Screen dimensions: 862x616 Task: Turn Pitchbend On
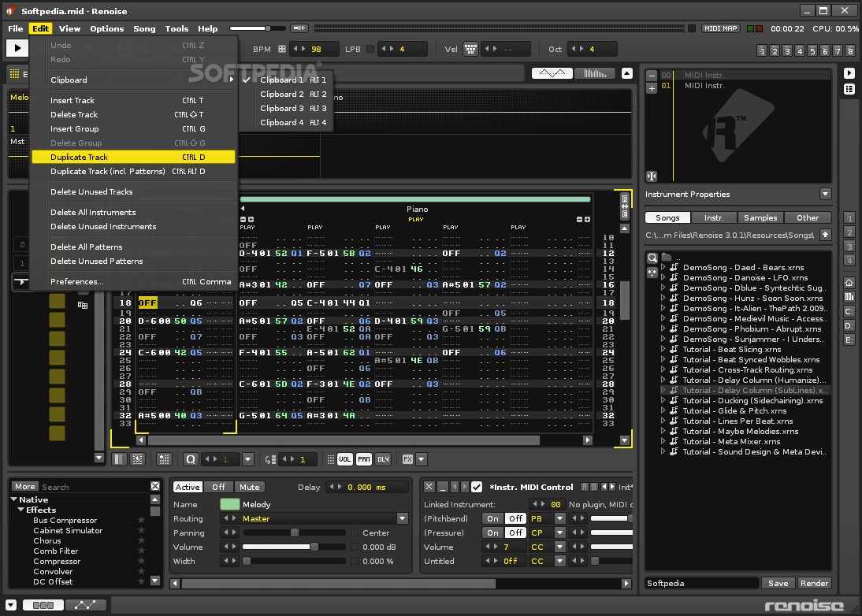point(492,519)
